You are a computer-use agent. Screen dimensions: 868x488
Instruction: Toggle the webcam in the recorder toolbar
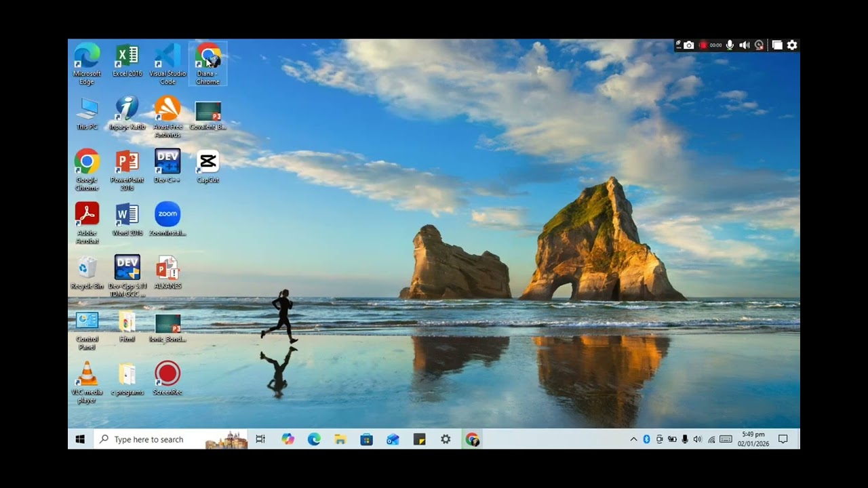759,45
